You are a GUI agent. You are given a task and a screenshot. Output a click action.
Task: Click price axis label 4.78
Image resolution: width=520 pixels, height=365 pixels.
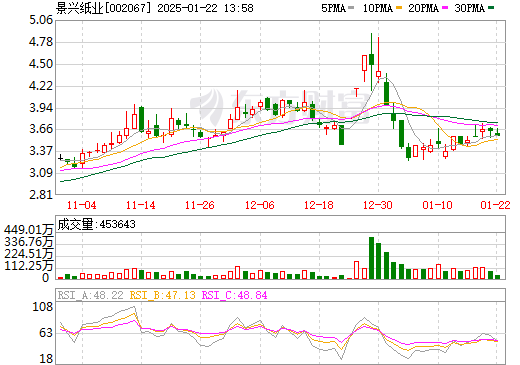pos(41,42)
